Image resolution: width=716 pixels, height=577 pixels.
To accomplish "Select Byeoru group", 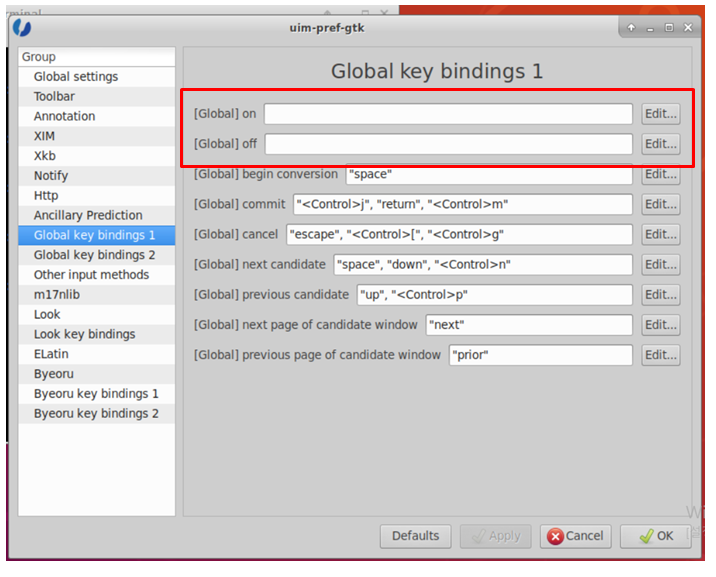I will (96, 374).
